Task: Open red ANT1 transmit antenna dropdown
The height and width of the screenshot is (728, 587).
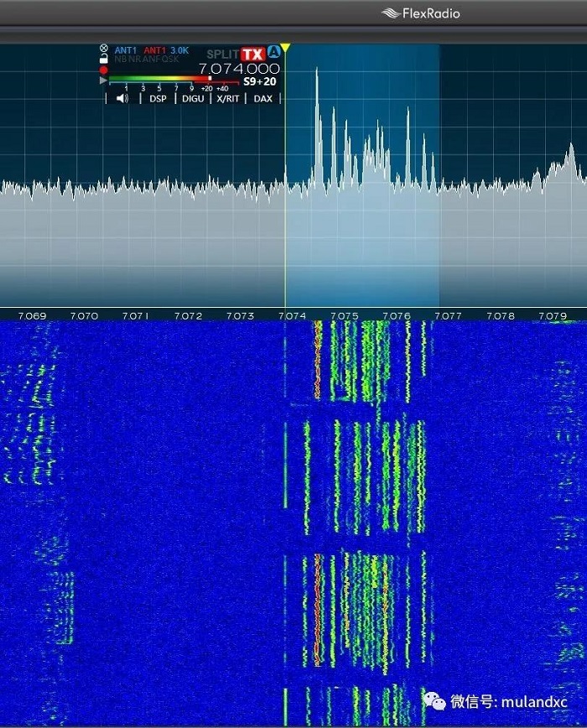Action: point(154,50)
